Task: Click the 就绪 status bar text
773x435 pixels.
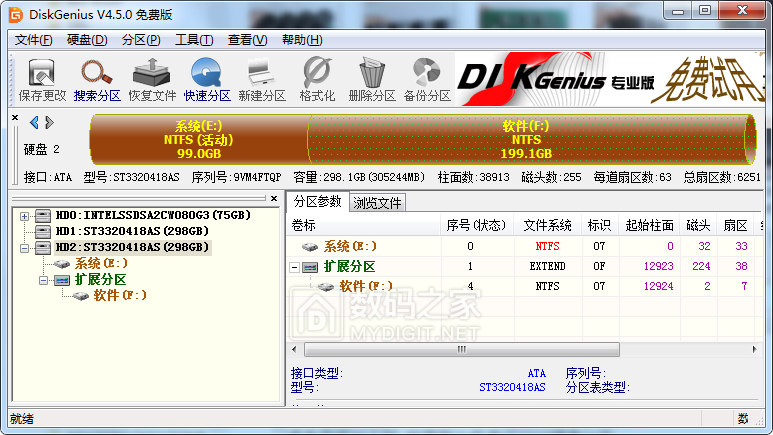Action: pyautogui.click(x=22, y=419)
